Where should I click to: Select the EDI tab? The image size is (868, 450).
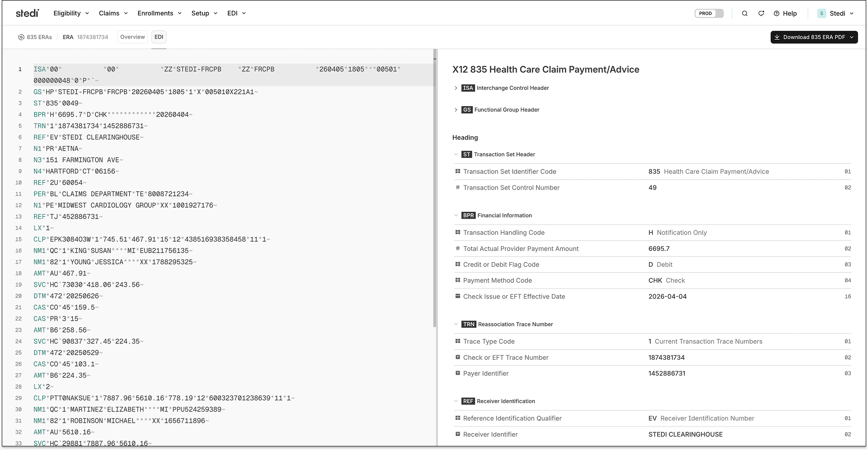[159, 37]
